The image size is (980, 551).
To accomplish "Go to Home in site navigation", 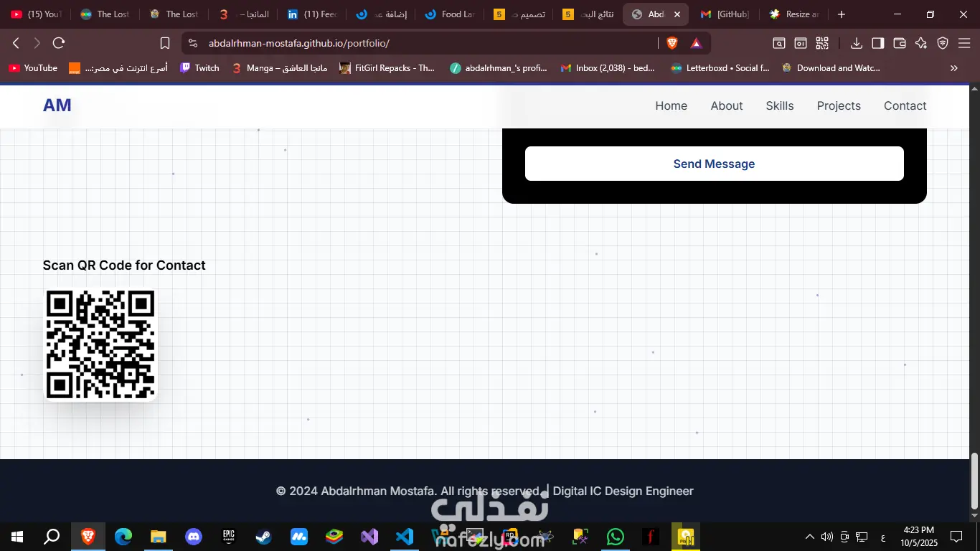I will [x=671, y=105].
